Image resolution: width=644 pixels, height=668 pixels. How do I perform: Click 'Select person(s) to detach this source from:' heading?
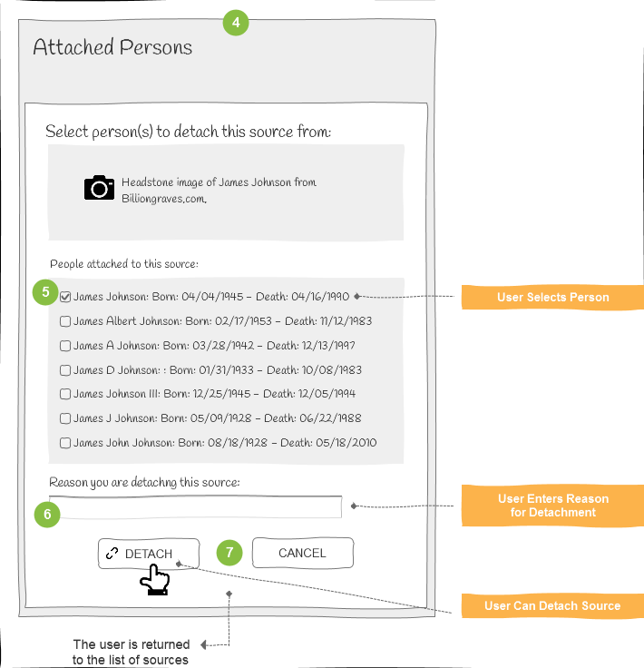click(188, 132)
